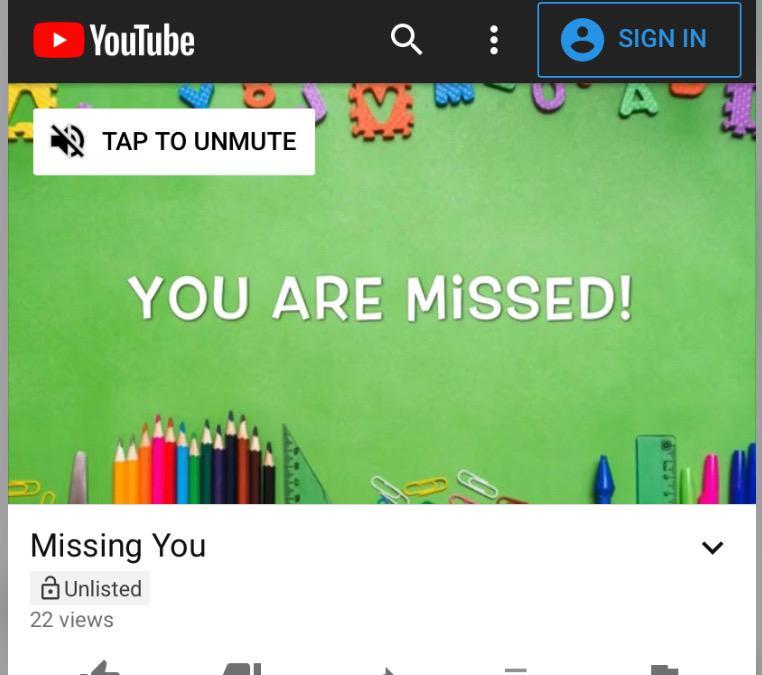The width and height of the screenshot is (762, 675).
Task: Tap the TAP TO UNMUTE button
Action: tap(174, 141)
